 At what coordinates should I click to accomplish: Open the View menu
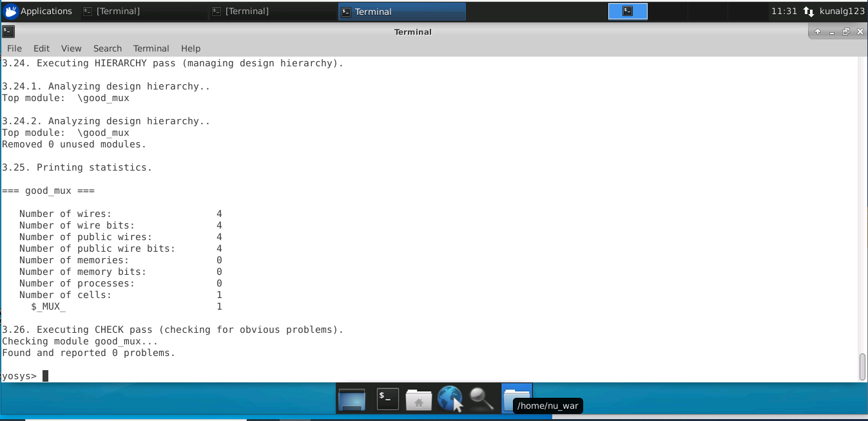coord(71,48)
